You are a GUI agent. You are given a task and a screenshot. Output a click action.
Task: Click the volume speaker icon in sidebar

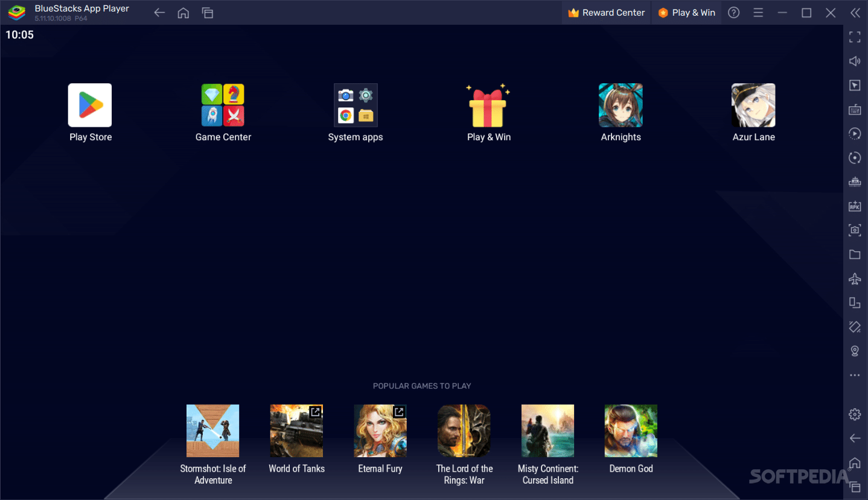coord(855,61)
